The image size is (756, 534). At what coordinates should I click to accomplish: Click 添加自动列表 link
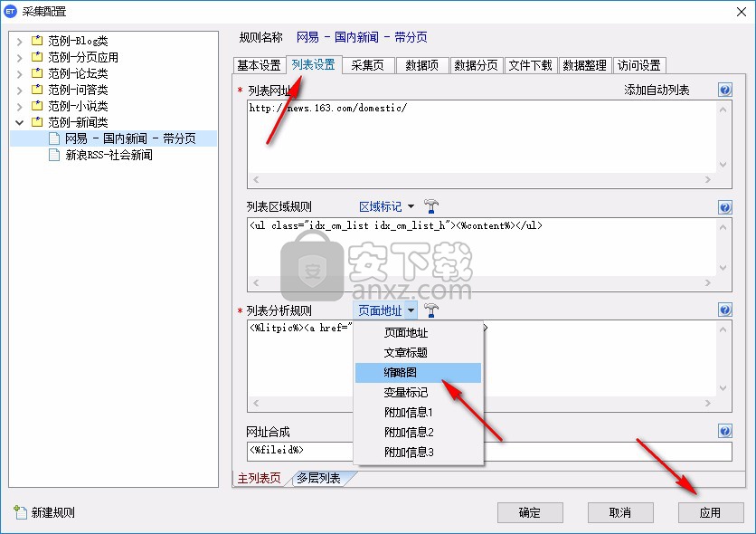tap(657, 91)
